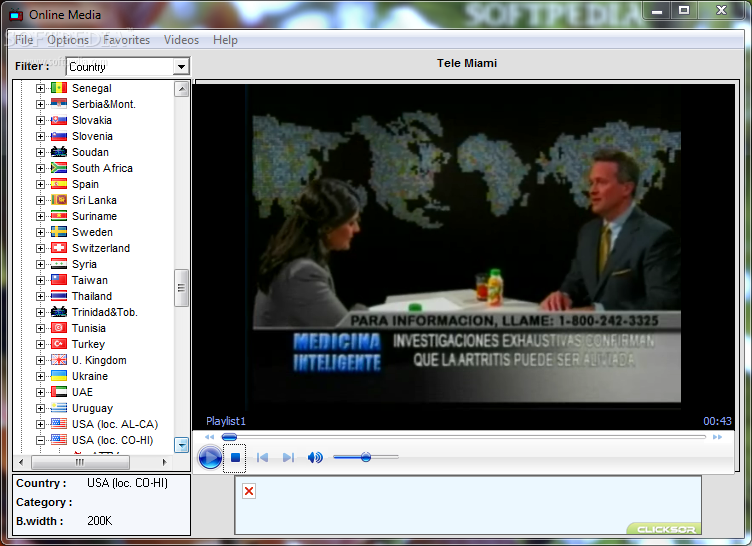Viewport: 752px width, 546px height.
Task: Click the South Africa flag icon
Action: point(59,168)
